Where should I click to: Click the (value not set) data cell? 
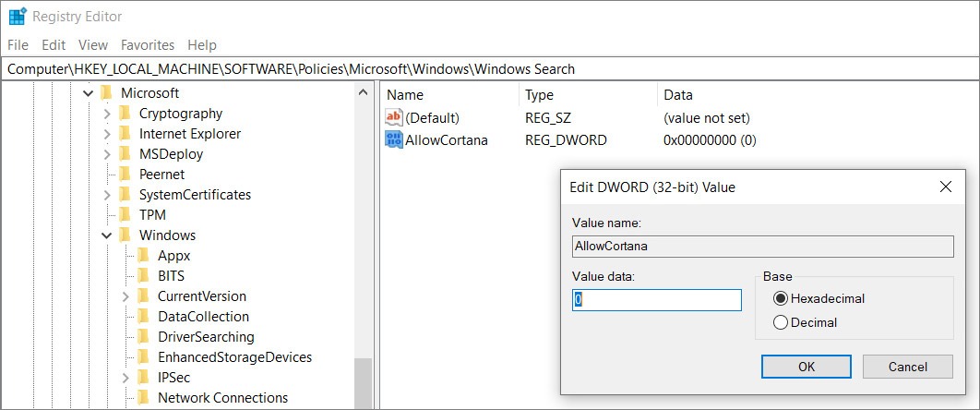707,118
